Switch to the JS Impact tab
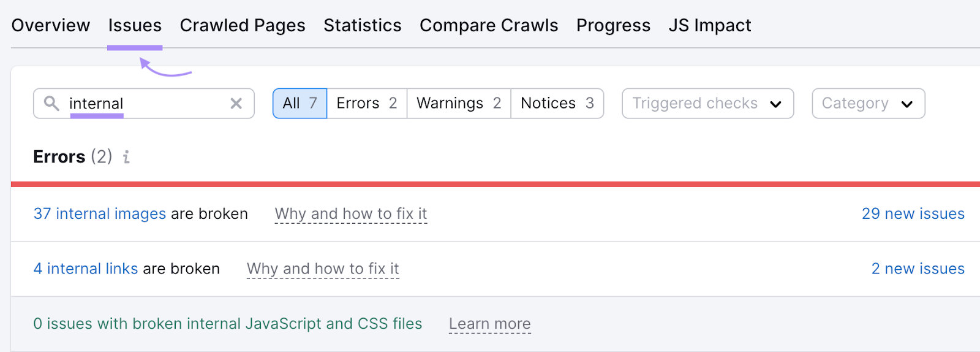Image resolution: width=980 pixels, height=352 pixels. click(709, 26)
